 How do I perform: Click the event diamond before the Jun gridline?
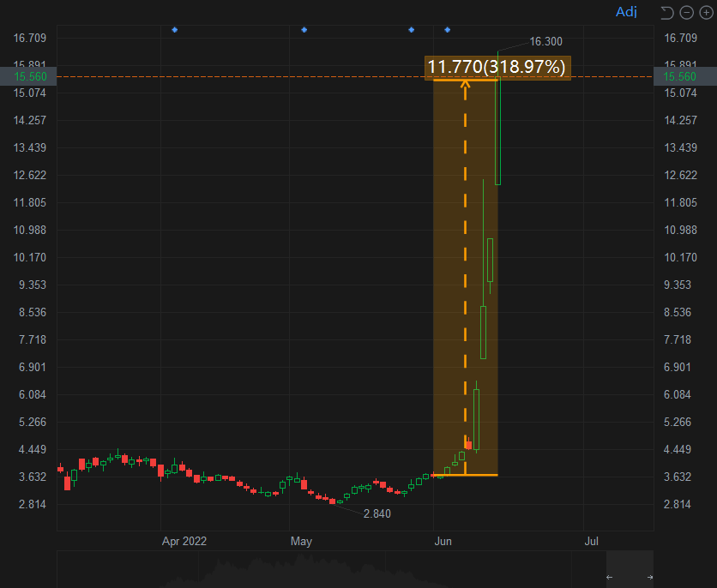coord(411,30)
